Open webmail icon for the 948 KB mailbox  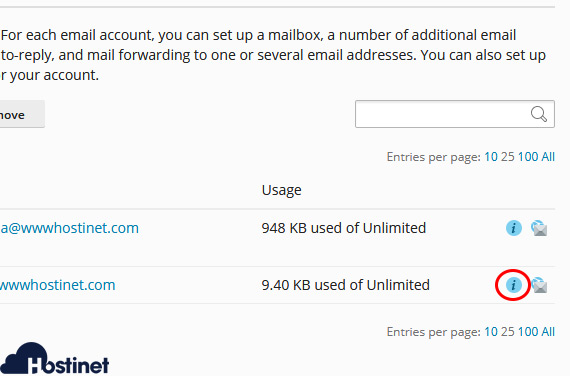coord(539,228)
